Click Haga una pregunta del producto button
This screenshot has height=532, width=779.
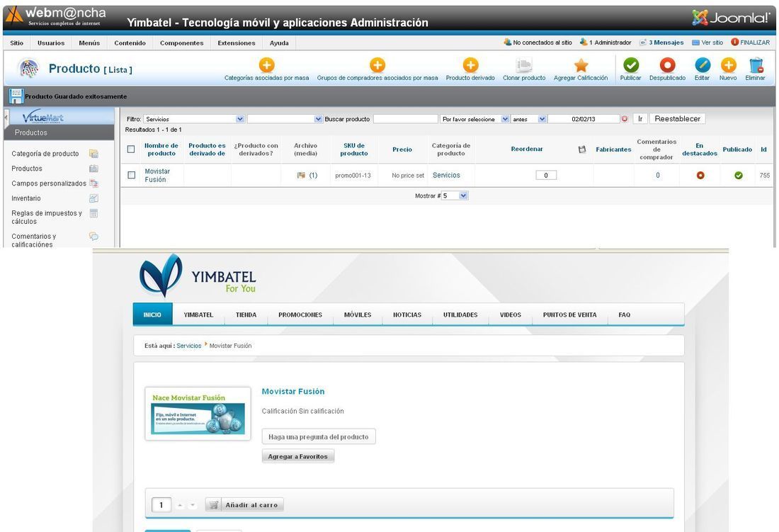click(319, 436)
